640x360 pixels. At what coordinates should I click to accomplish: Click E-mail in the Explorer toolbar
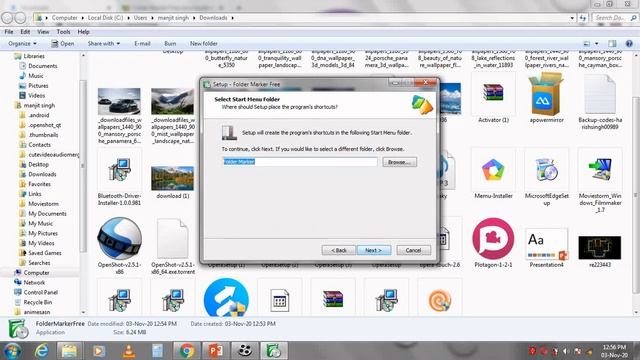pos(142,43)
